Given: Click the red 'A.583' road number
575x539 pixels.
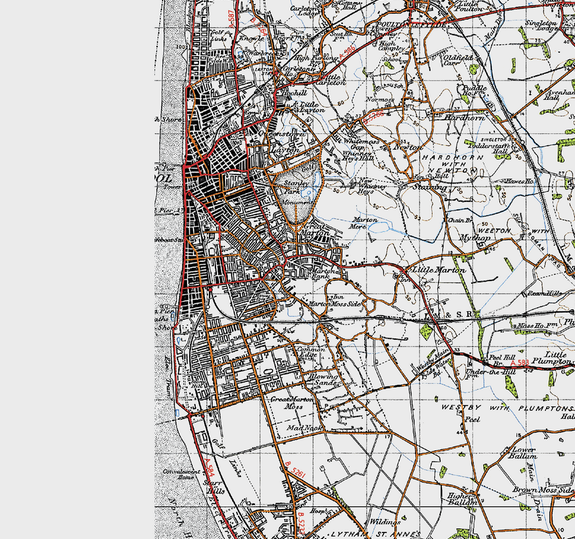Looking at the screenshot, I should point(520,363).
